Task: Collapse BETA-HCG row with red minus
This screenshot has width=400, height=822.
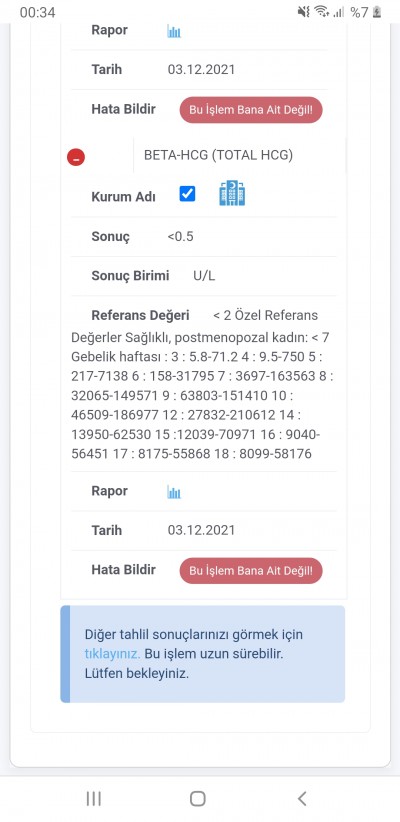Action: pyautogui.click(x=76, y=157)
